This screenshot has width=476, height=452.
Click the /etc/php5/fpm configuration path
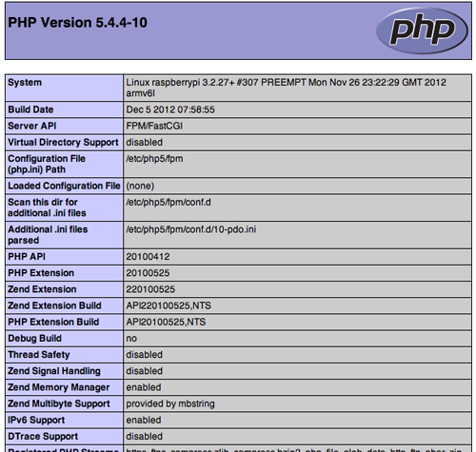154,159
